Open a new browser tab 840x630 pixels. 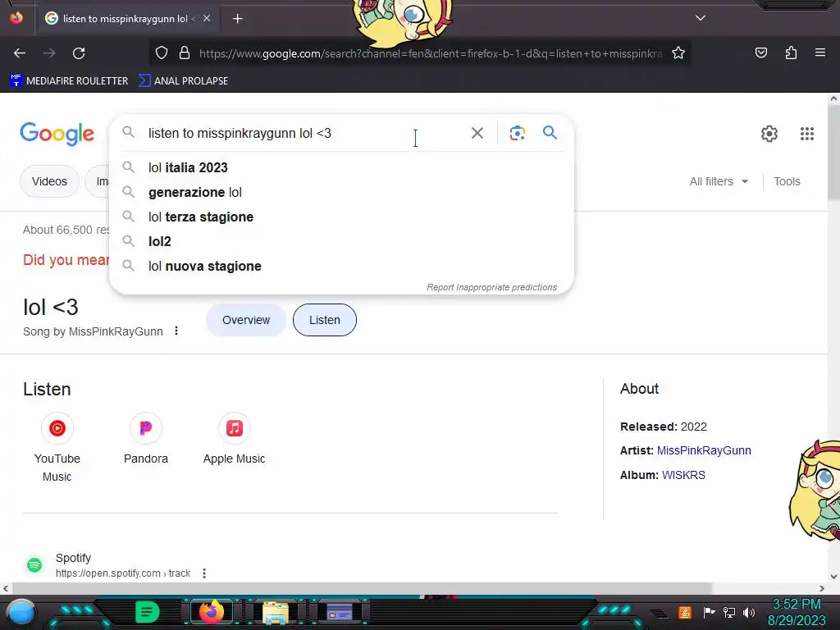[237, 19]
